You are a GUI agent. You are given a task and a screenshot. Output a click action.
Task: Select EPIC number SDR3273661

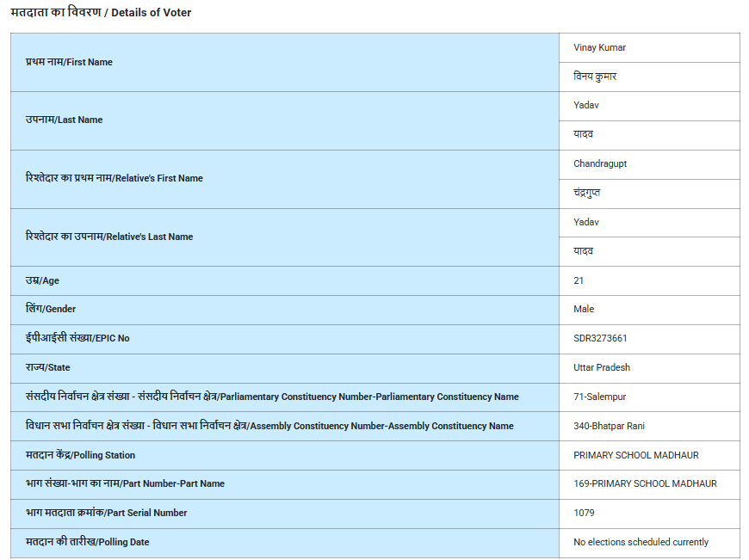click(x=600, y=338)
